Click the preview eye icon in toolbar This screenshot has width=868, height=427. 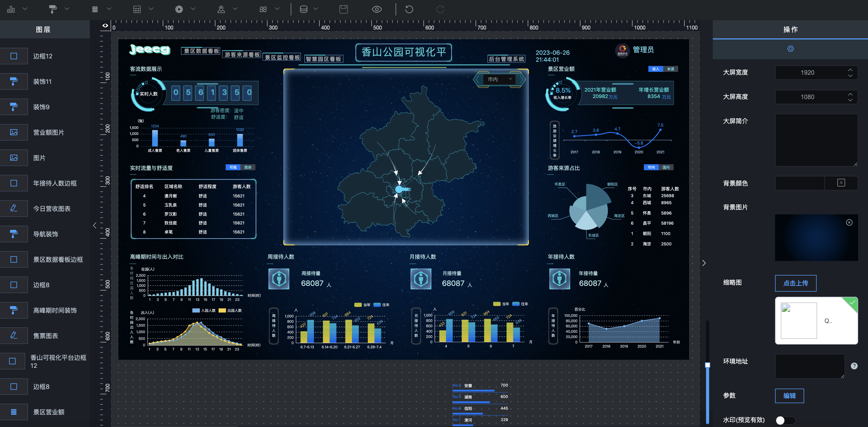(x=376, y=9)
